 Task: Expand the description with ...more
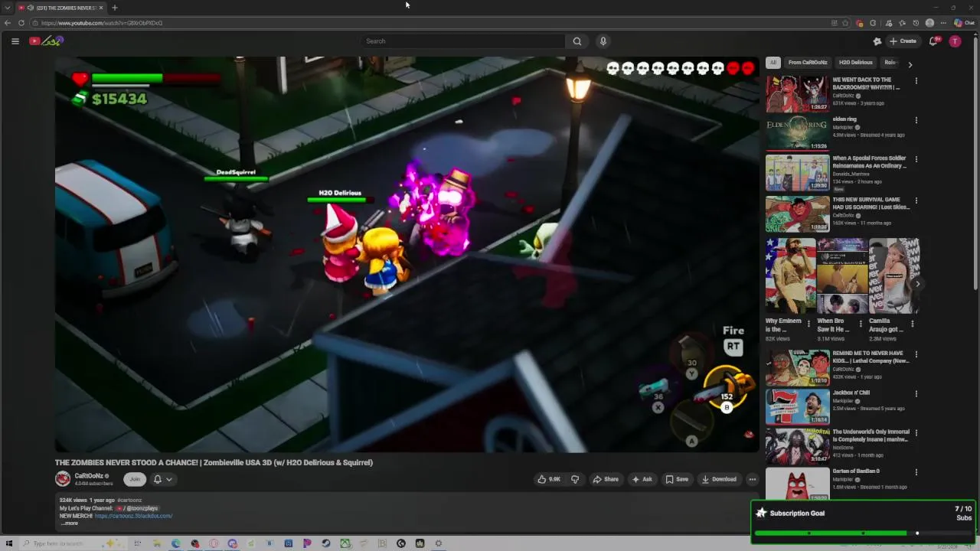pyautogui.click(x=69, y=523)
